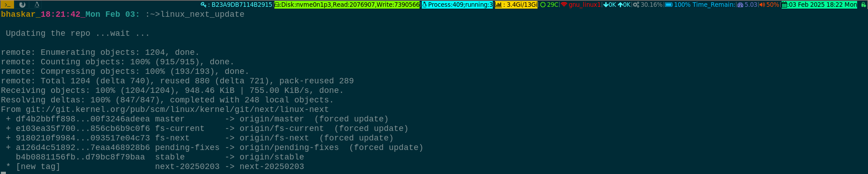The height and width of the screenshot is (174, 868).
Task: Open the Firefox workspace icon
Action: [22, 5]
